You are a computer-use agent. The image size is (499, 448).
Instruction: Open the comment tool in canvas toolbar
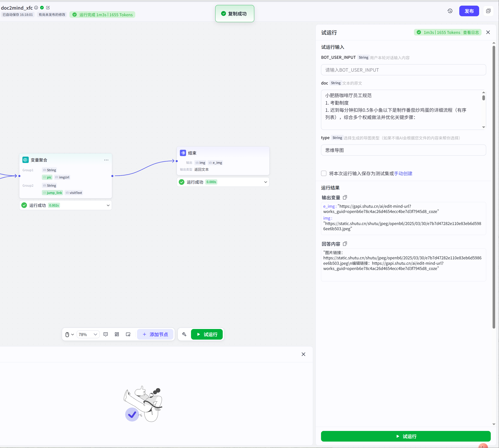[106, 334]
